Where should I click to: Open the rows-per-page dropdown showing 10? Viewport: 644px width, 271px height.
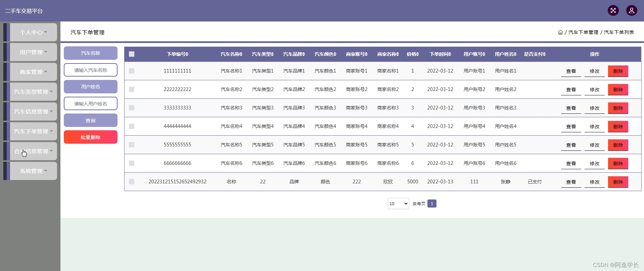tap(398, 204)
